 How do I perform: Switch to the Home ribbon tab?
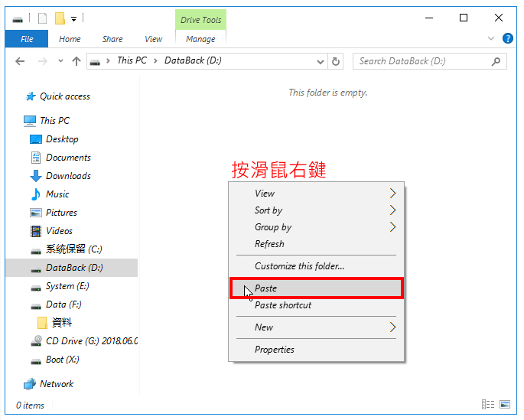(x=70, y=39)
